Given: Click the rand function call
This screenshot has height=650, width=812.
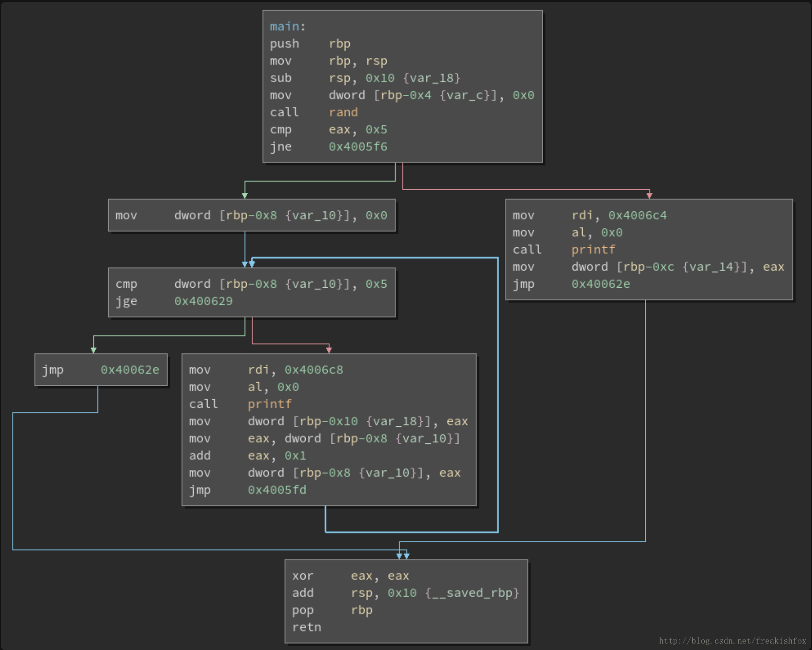Looking at the screenshot, I should coord(343,112).
